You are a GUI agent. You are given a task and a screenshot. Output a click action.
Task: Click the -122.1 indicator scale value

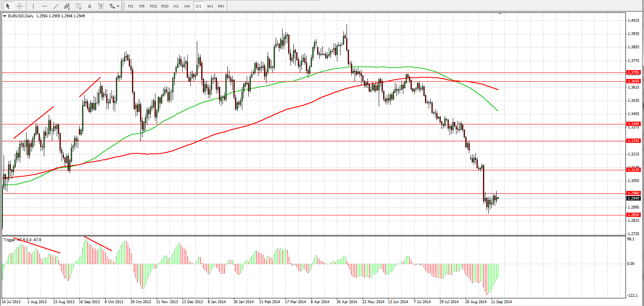click(x=632, y=296)
